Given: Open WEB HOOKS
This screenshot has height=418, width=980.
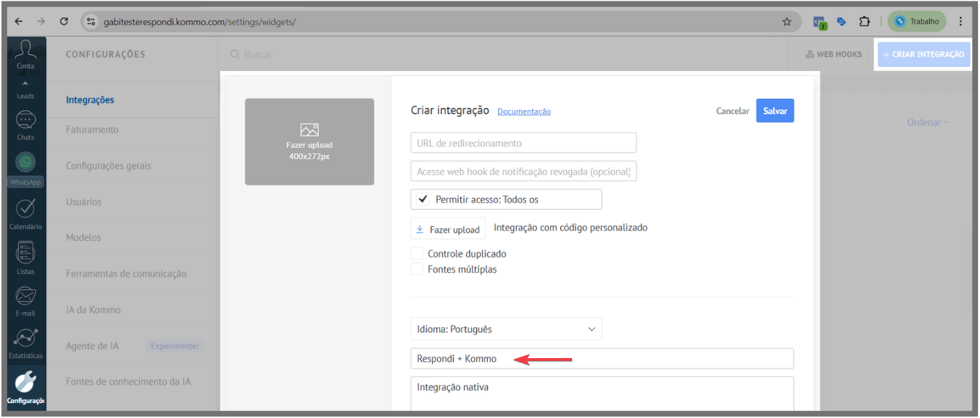Looking at the screenshot, I should click(833, 54).
